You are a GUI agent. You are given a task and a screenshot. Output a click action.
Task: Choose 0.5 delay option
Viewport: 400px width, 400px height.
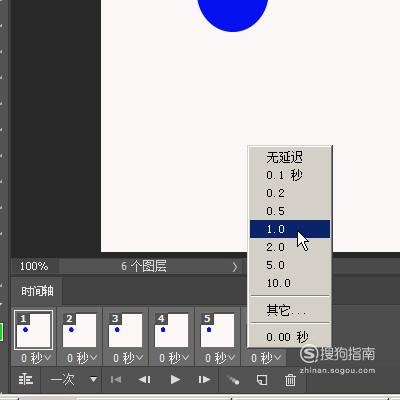pyautogui.click(x=290, y=211)
